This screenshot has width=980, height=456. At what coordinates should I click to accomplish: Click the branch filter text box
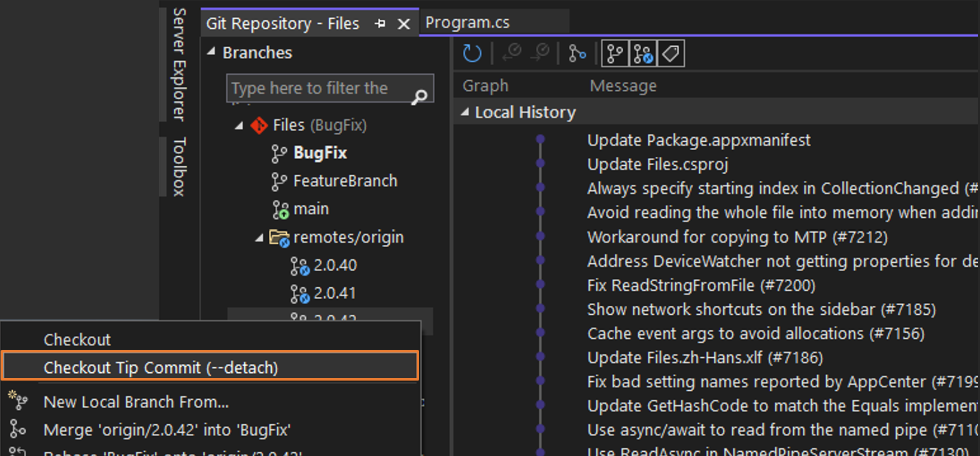click(317, 89)
